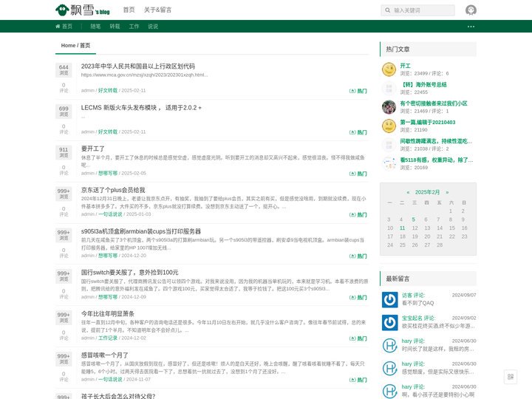Open comment text 看不到了QAQ
The width and height of the screenshot is (532, 399).
click(417, 303)
